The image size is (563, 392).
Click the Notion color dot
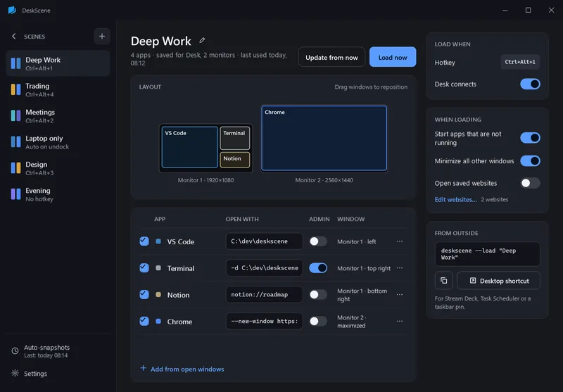158,294
